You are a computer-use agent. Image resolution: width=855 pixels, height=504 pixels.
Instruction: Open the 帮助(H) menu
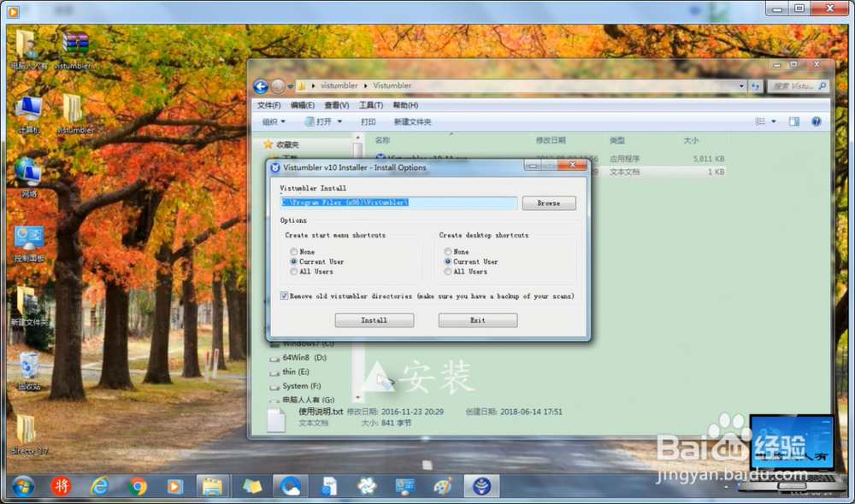click(405, 105)
